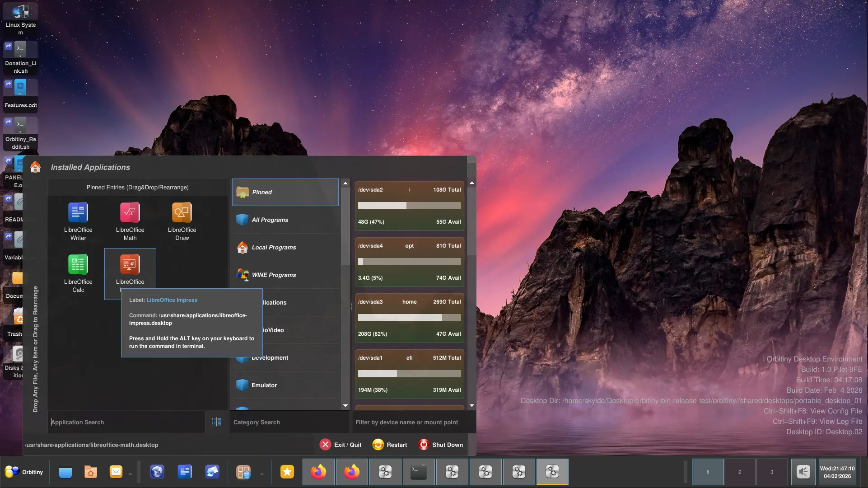
Task: Open the terminal icon in the taskbar
Action: coord(419,472)
